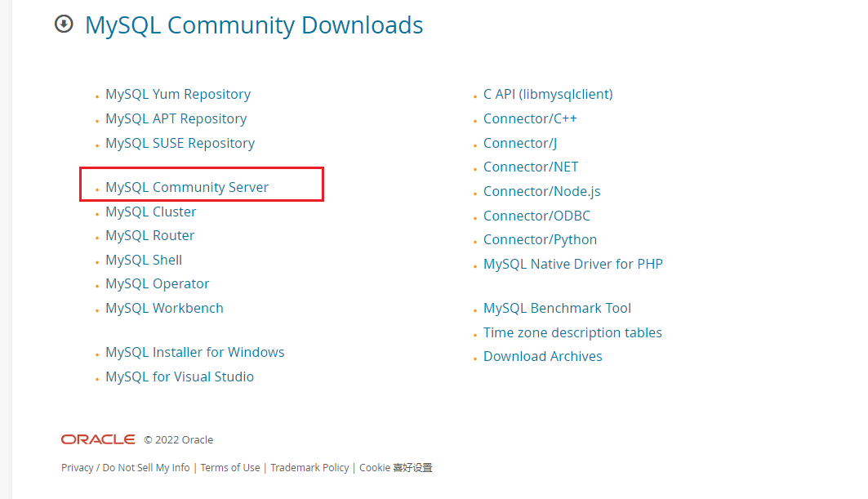Image resolution: width=868 pixels, height=499 pixels.
Task: Open the MySQL Cluster download link
Action: [151, 212]
